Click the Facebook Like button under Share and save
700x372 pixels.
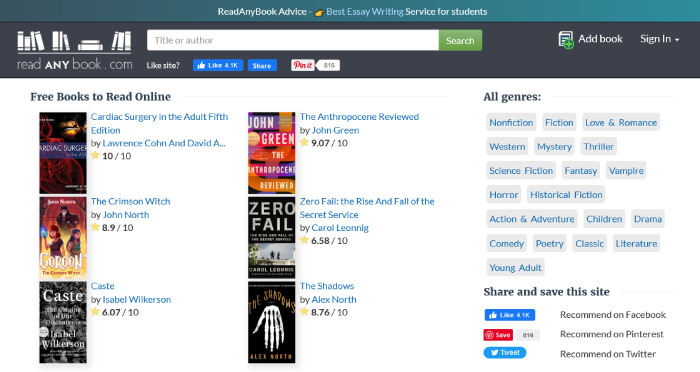(x=510, y=315)
